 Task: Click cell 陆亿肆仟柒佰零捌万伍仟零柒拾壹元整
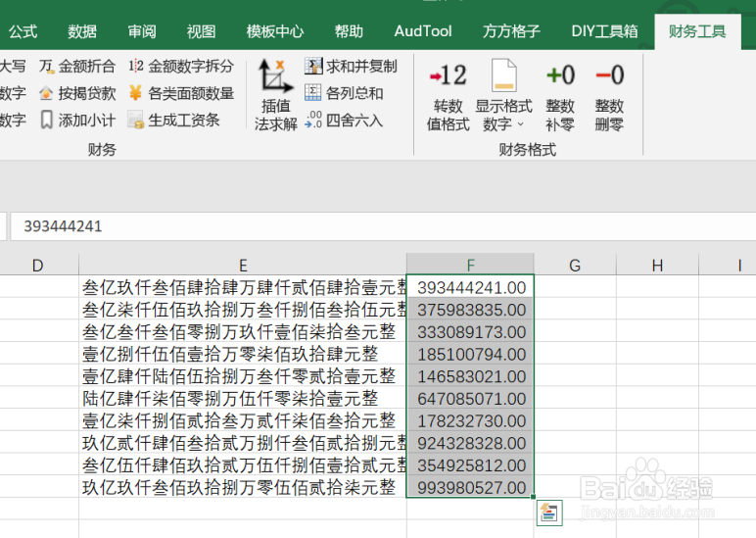coord(243,398)
